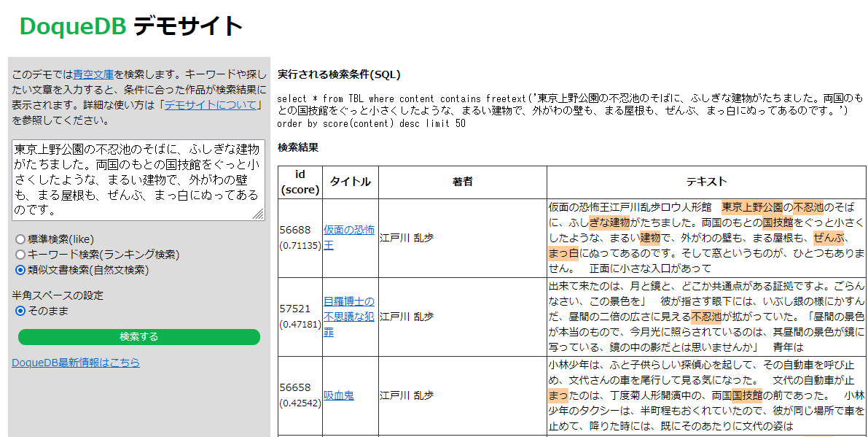Image resolution: width=868 pixels, height=437 pixels.
Task: Click the author cell in the 目羅博士 row
Action: 462,317
